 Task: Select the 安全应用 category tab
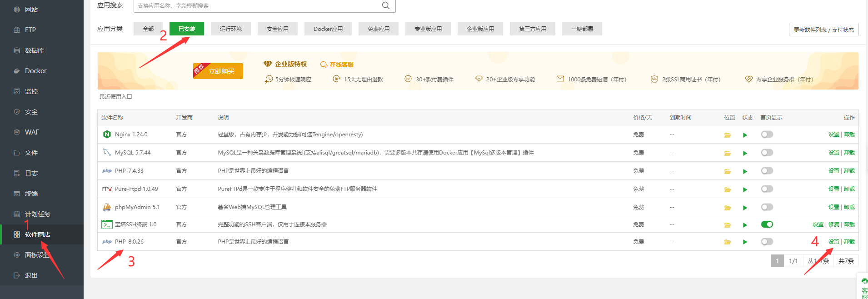point(278,29)
